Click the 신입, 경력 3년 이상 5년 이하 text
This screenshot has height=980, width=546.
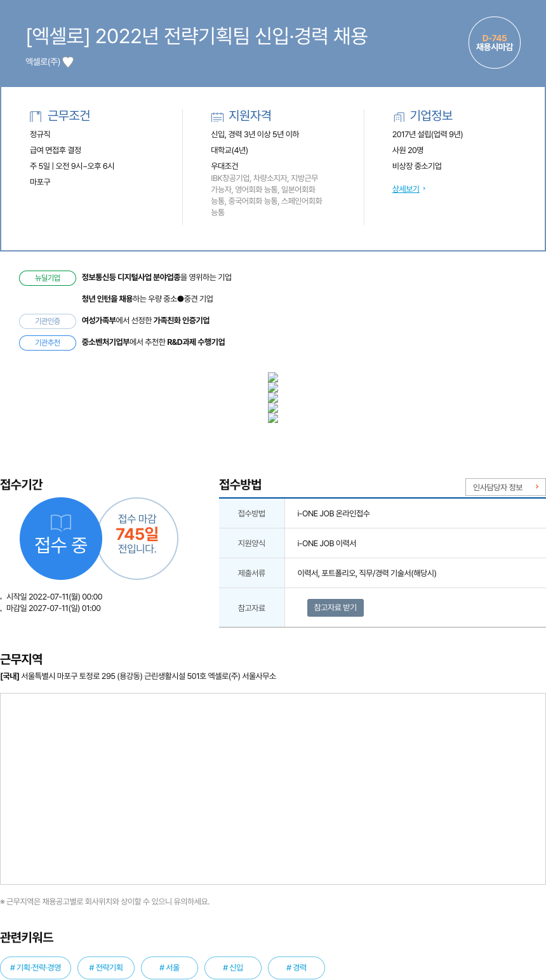tap(255, 135)
